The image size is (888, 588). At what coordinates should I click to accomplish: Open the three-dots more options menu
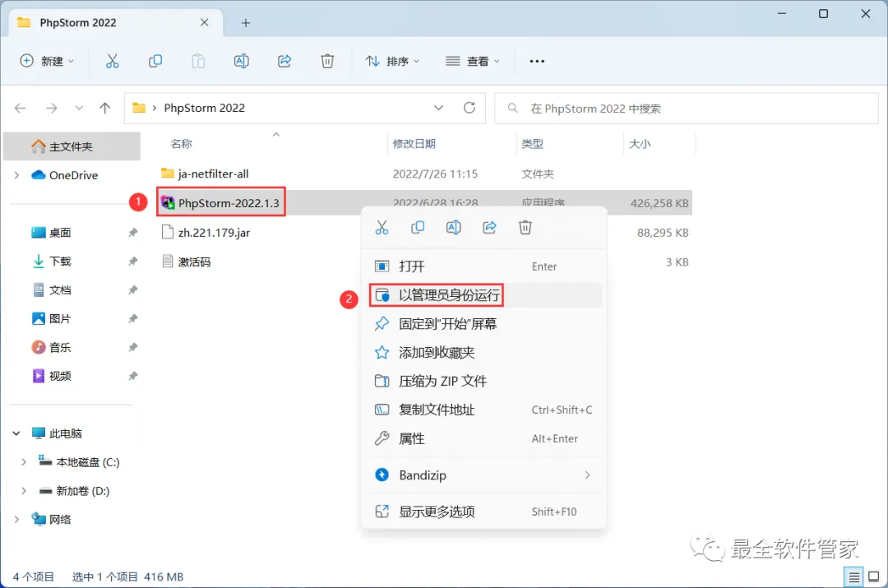coord(537,61)
